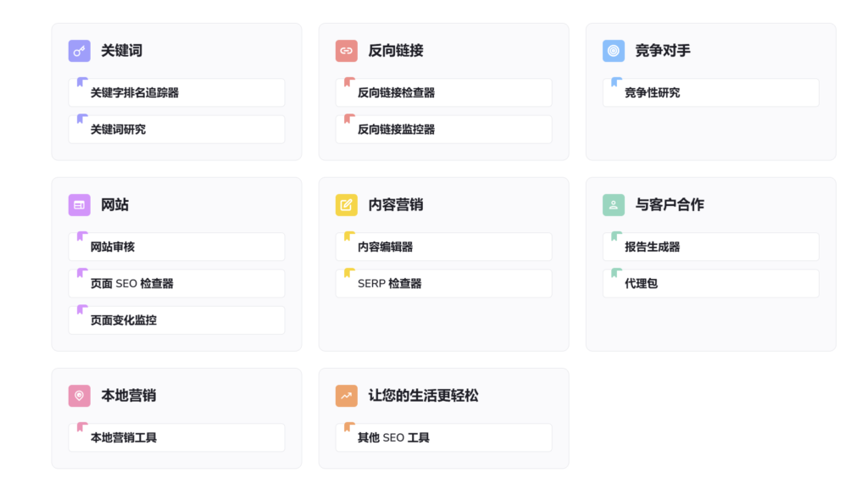Click the blue bookmark flag on 竞争性研究
Screen dimensions: 868x484
click(616, 82)
